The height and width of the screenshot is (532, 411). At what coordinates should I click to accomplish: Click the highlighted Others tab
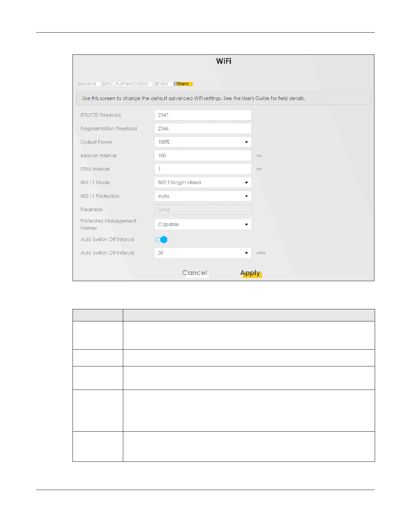[181, 84]
